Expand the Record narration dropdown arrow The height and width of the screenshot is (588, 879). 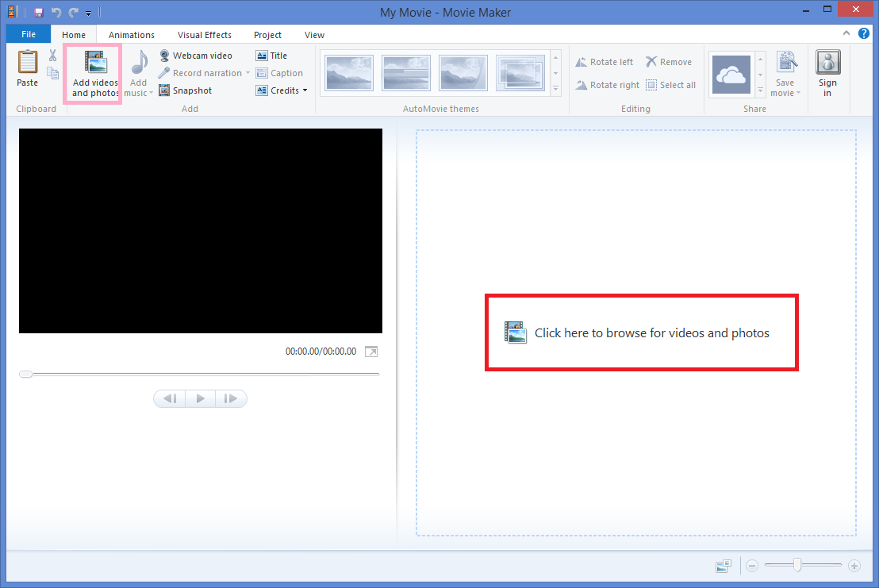point(248,73)
